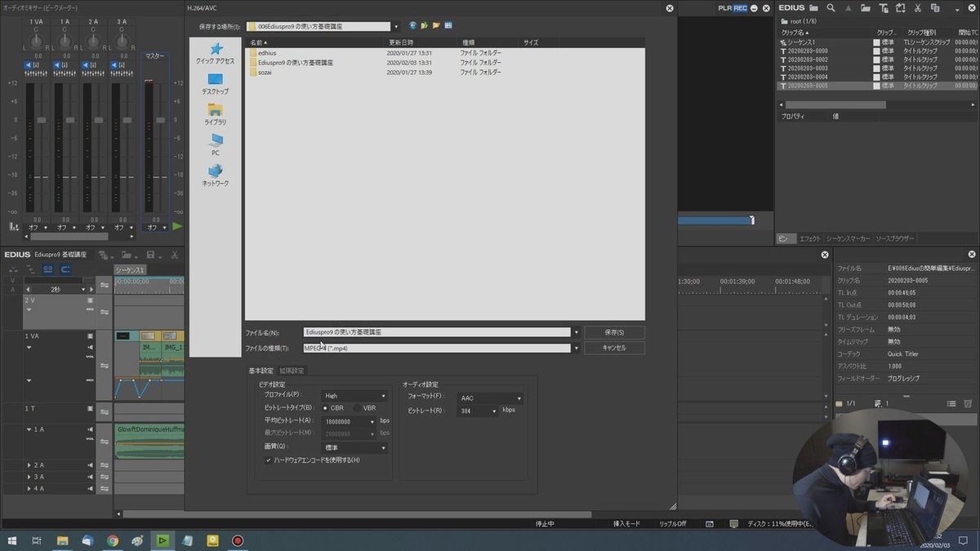Click the Back navigation icon in save dialog
Screen dimensions: 980x551
click(413, 26)
